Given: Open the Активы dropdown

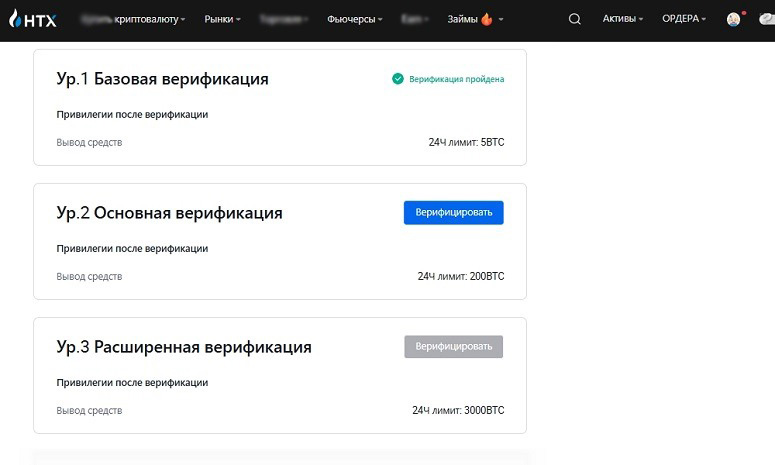Looking at the screenshot, I should [622, 19].
